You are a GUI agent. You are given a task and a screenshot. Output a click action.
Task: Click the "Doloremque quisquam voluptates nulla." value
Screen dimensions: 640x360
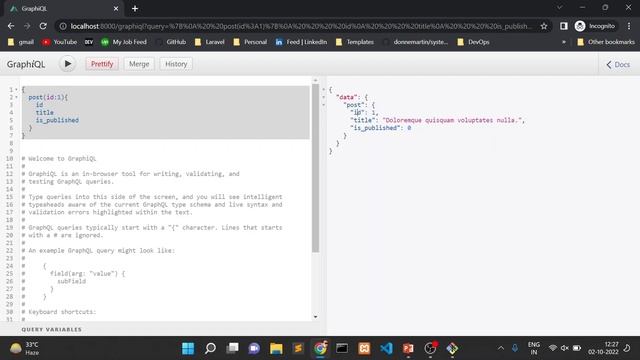tap(452, 120)
